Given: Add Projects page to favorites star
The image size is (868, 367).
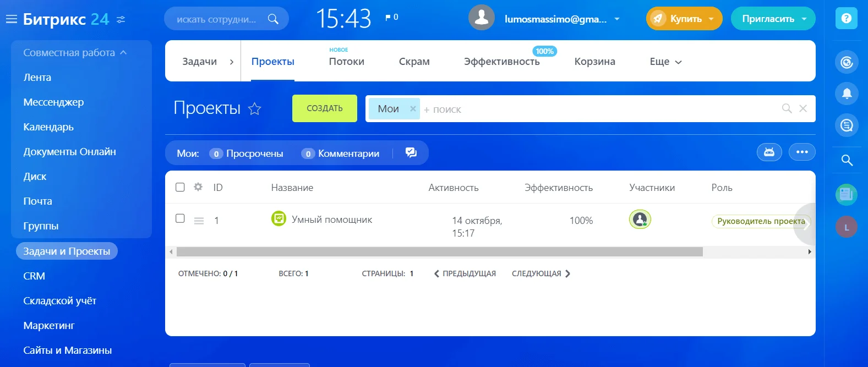Looking at the screenshot, I should pyautogui.click(x=254, y=108).
